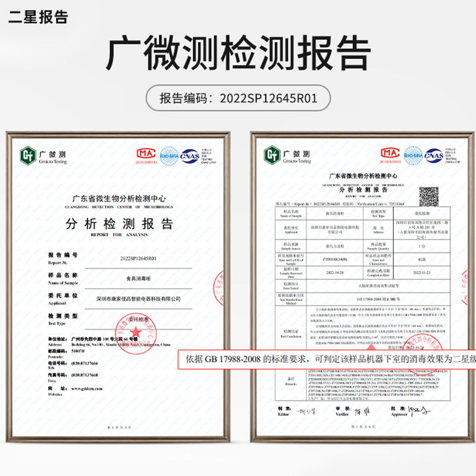Click the telephone number (020)87137666
Image resolution: width=476 pixels, height=476 pixels.
click(84, 363)
